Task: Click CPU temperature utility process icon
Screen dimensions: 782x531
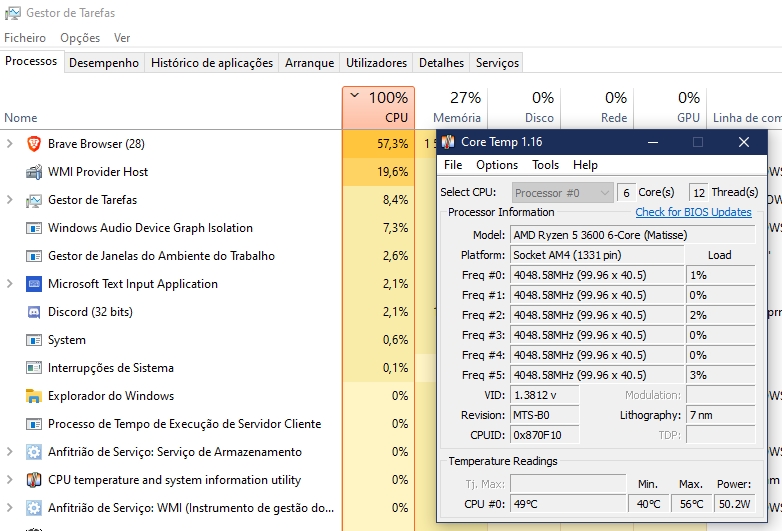Action: point(33,480)
